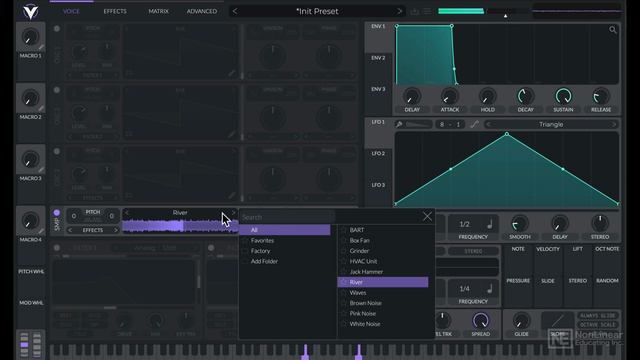
Task: Open the MATRIX tab
Action: [158, 11]
